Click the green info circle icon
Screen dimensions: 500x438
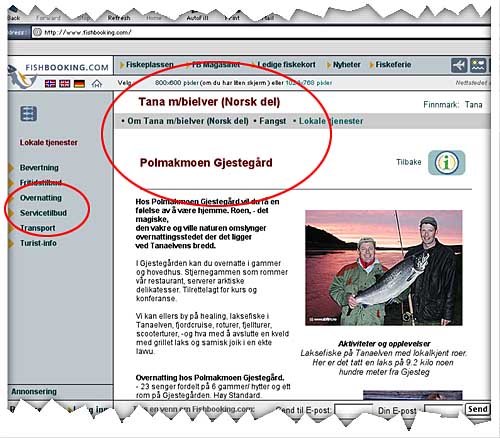tap(446, 163)
